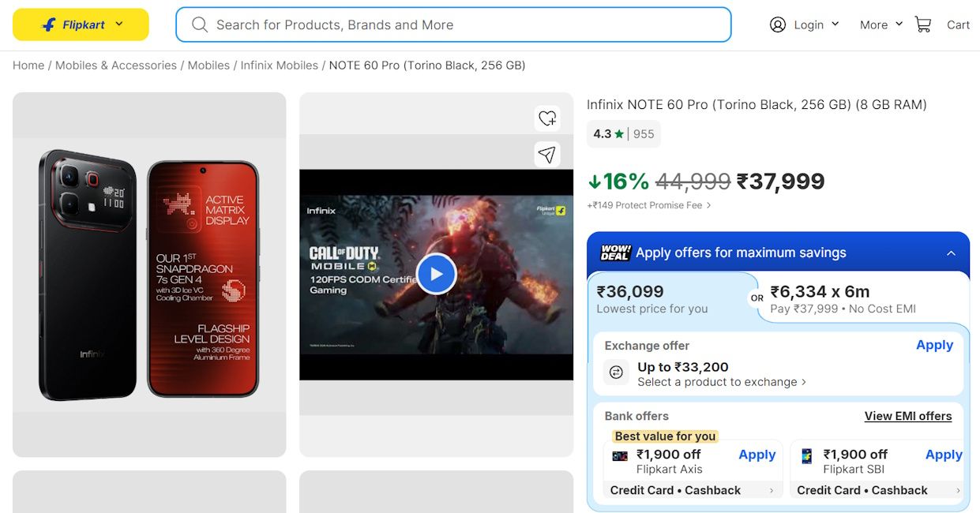Click Select a product to exchange
The height and width of the screenshot is (513, 980).
pos(722,382)
